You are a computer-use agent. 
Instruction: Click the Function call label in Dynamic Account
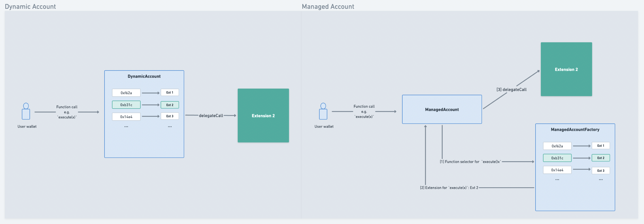(67, 112)
